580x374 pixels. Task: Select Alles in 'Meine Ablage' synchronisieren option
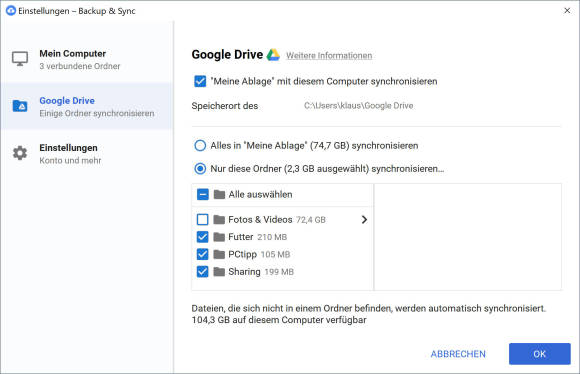[x=200, y=145]
